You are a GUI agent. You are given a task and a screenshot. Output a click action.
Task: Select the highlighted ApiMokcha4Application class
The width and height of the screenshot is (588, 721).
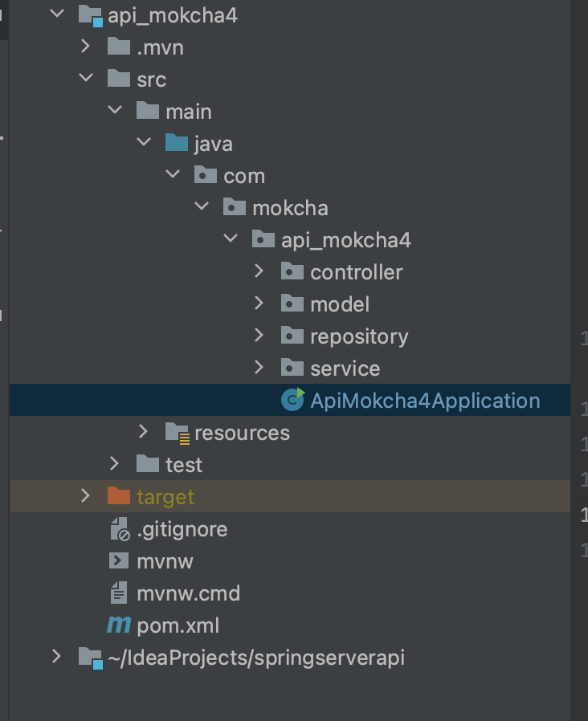pos(426,400)
